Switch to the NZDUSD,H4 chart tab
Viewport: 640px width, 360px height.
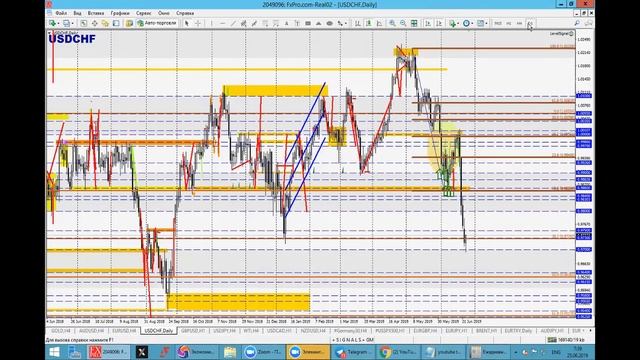(313, 331)
